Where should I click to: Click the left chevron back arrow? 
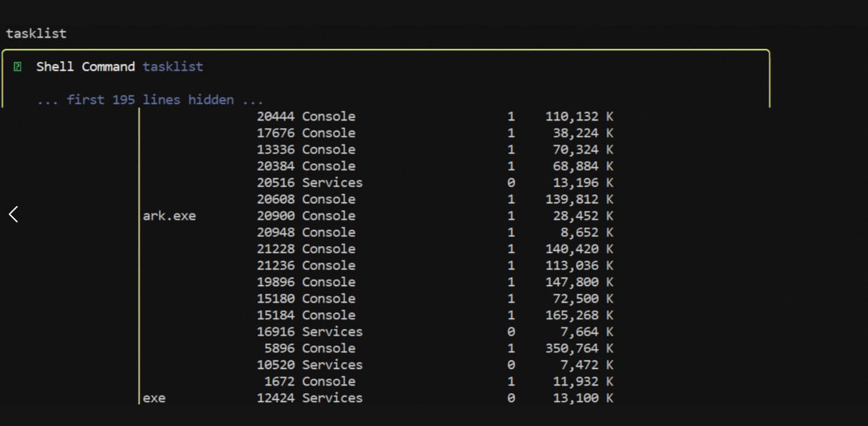14,214
